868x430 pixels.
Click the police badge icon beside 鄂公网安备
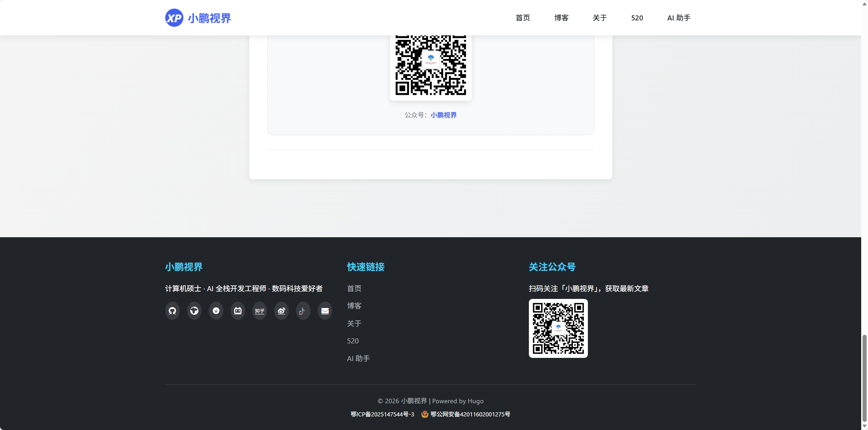[425, 414]
